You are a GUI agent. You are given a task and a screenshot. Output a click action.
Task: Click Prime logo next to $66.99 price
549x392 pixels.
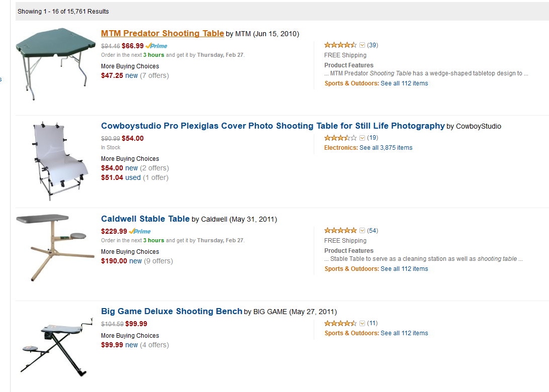[x=156, y=46]
